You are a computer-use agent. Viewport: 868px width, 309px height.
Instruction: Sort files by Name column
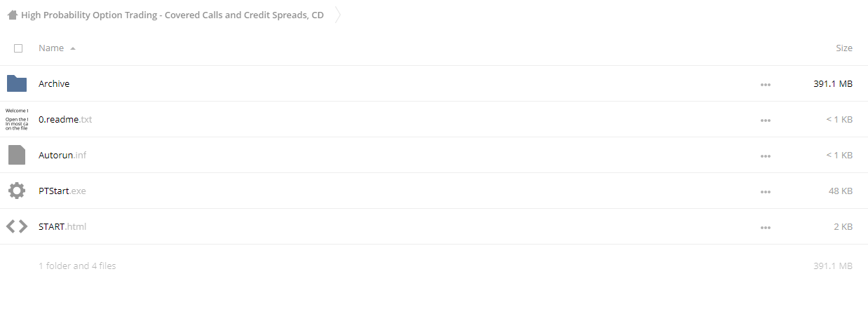point(51,48)
